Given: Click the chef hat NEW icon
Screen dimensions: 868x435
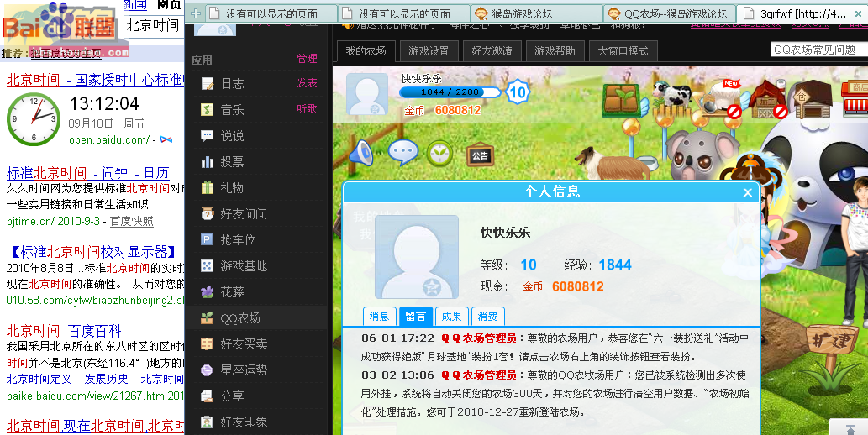Looking at the screenshot, I should point(721,98).
